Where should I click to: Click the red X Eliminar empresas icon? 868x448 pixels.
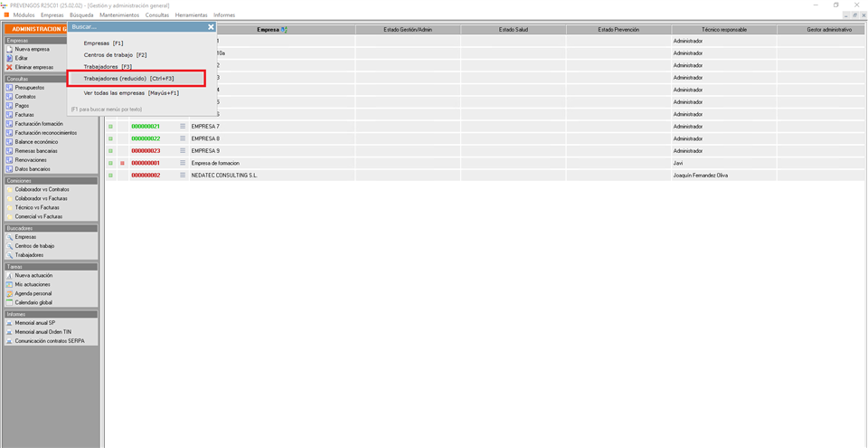point(9,67)
